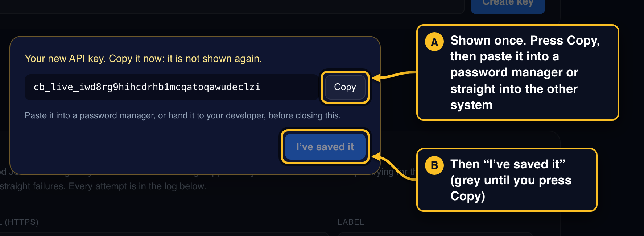Click the "I've saved it" button

click(x=325, y=147)
